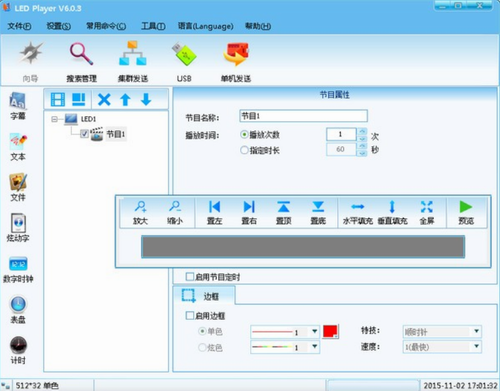Select the 指定时长 radio button
Screen dimensions: 500x391
[244, 150]
